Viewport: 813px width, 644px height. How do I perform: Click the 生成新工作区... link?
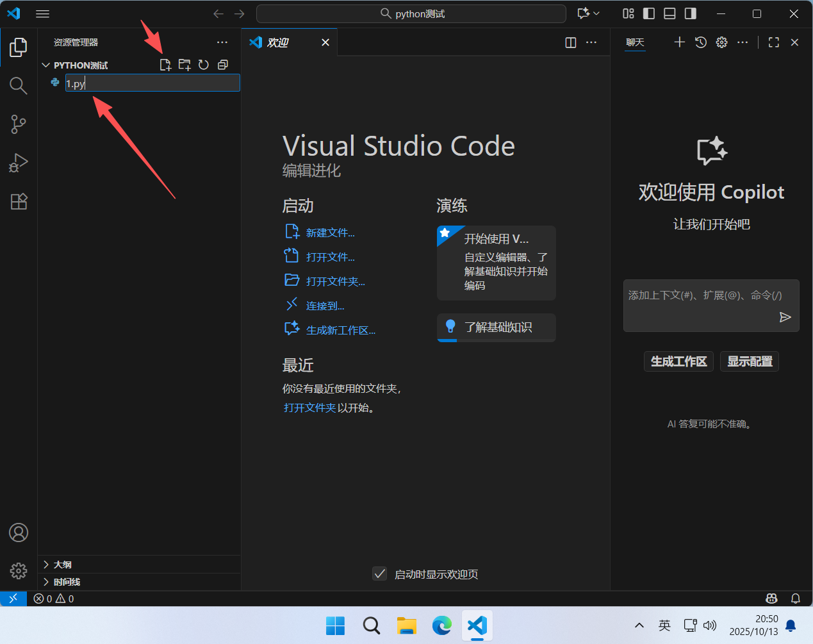point(341,330)
